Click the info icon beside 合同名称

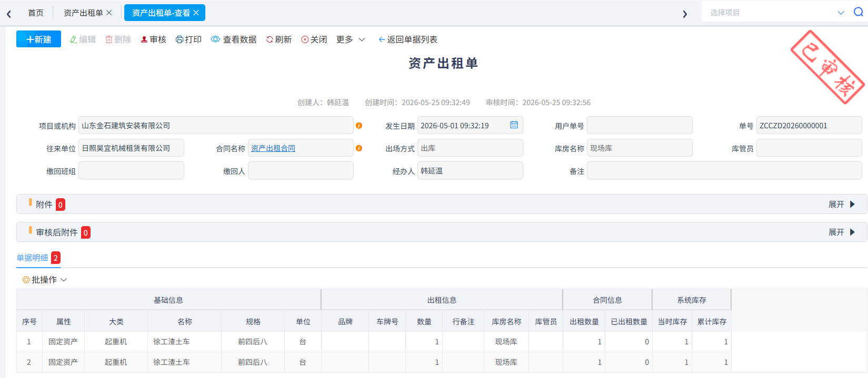pos(359,148)
